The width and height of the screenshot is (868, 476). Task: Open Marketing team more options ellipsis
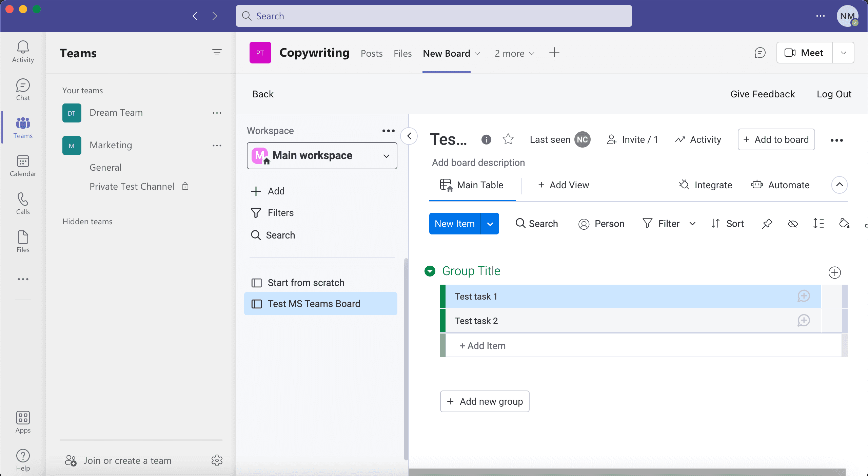[217, 146]
